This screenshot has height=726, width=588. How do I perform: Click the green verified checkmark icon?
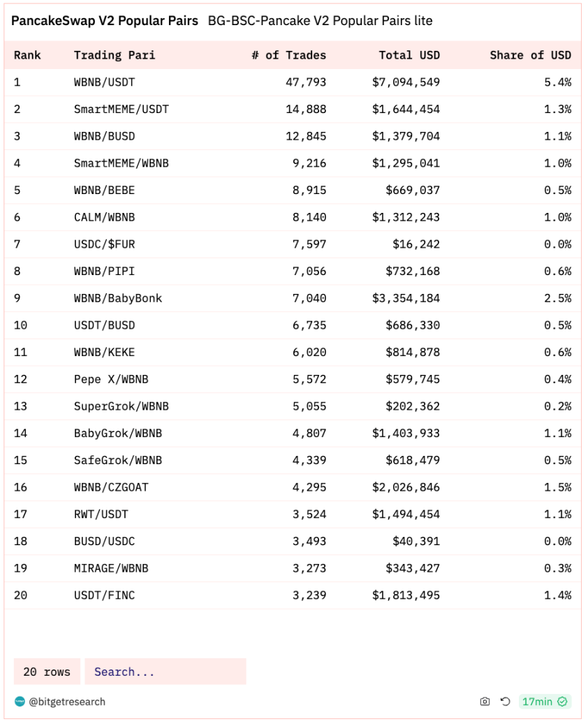pos(563,702)
